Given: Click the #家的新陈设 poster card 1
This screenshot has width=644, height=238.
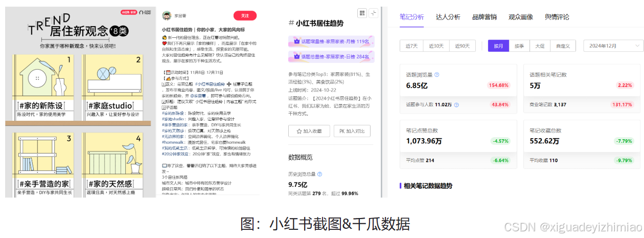Looking at the screenshot, I should click(x=42, y=86).
